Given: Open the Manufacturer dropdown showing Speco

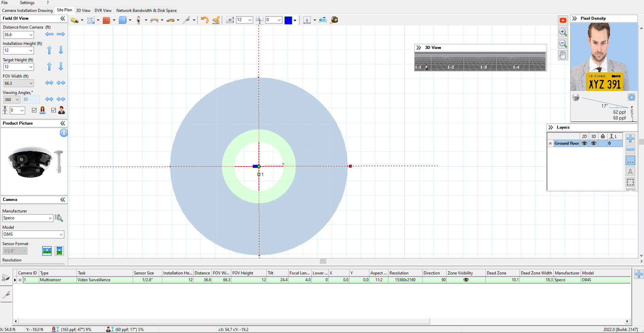Looking at the screenshot, I should [x=28, y=218].
